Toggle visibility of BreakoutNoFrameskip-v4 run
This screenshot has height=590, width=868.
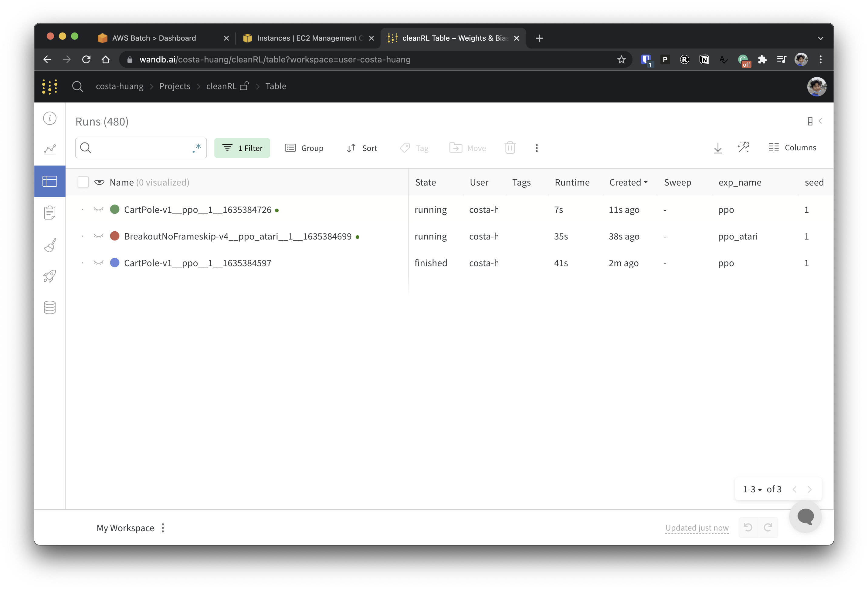[x=99, y=236]
